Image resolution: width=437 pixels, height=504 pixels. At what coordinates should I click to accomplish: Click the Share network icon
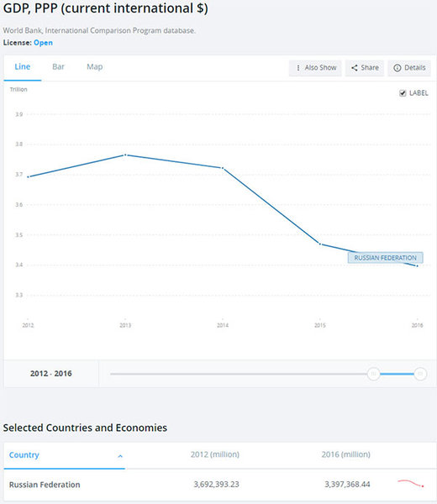coord(355,68)
